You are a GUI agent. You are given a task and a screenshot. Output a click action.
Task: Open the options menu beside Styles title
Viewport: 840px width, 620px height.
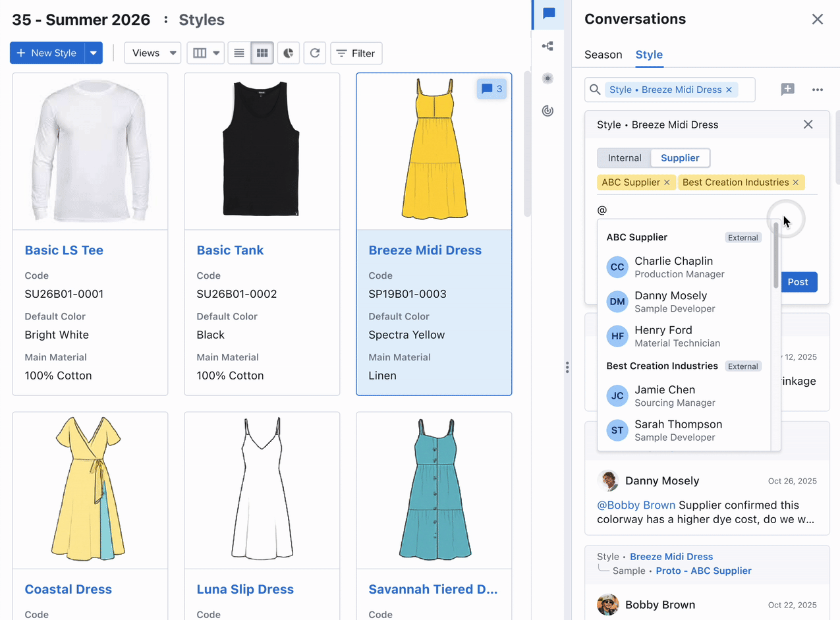165,20
